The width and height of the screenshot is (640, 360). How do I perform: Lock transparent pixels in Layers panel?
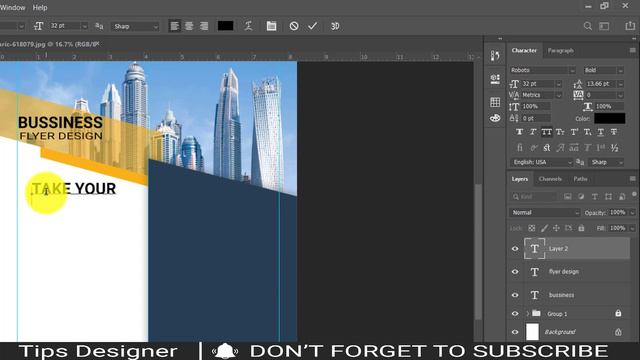[531, 228]
